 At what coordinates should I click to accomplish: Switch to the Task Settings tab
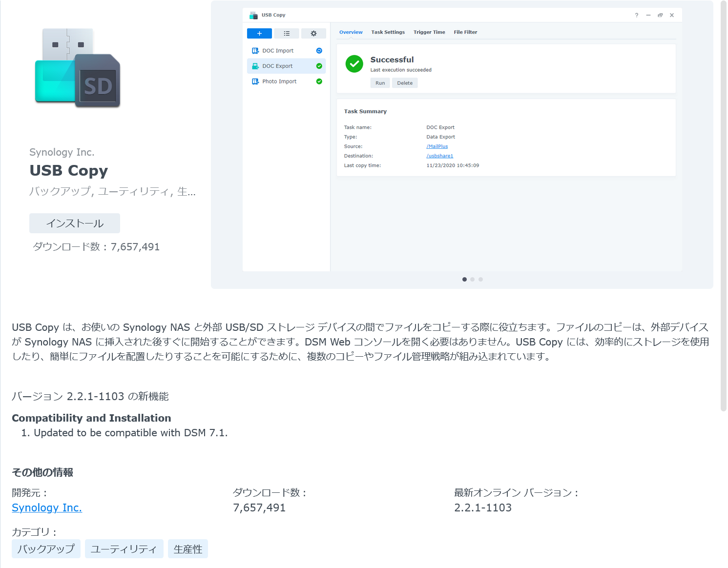(x=388, y=32)
